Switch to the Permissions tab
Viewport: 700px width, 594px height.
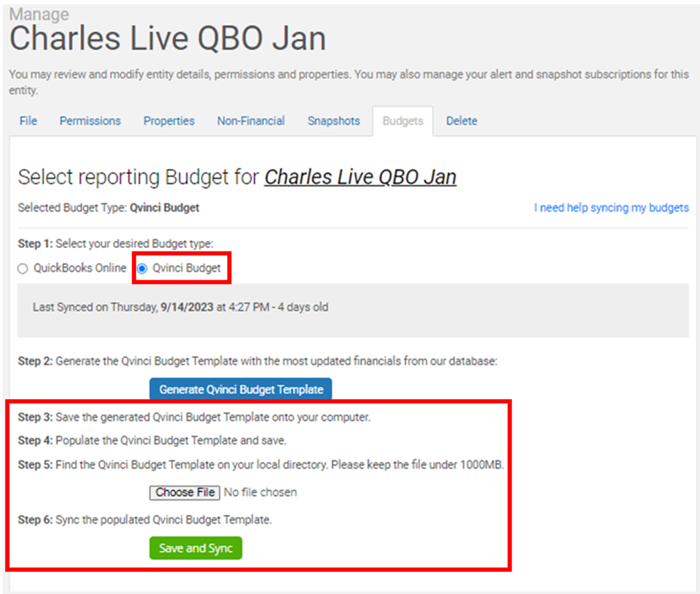(x=90, y=121)
